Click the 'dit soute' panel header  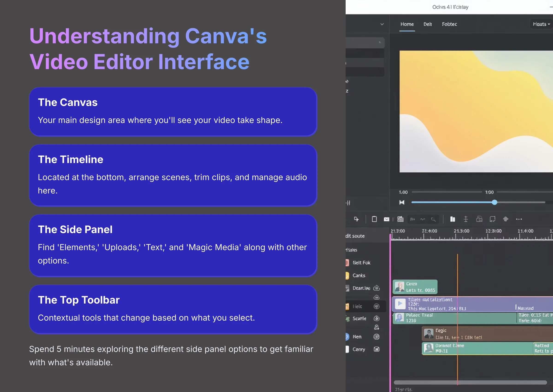pos(355,236)
